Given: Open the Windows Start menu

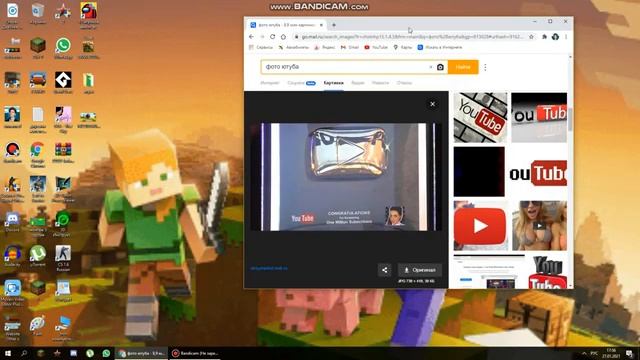Looking at the screenshot, I should [x=8, y=353].
